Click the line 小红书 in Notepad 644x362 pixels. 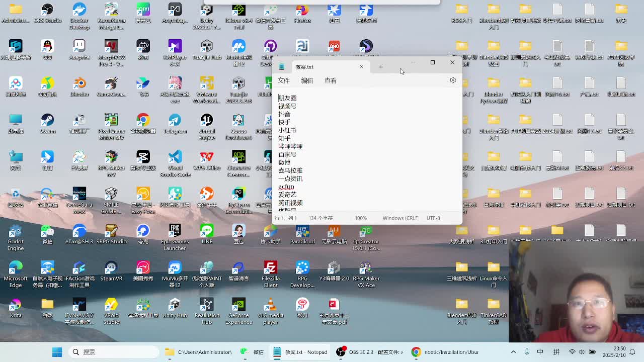coord(287,130)
